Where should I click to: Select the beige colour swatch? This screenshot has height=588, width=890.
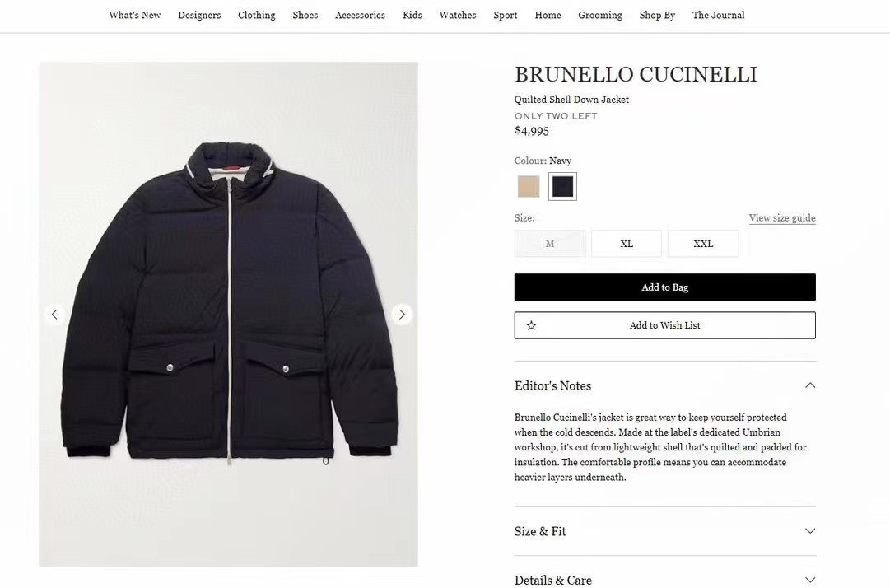coord(529,186)
